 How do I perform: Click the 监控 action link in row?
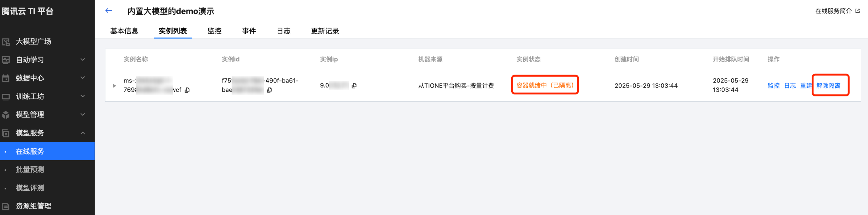point(774,86)
